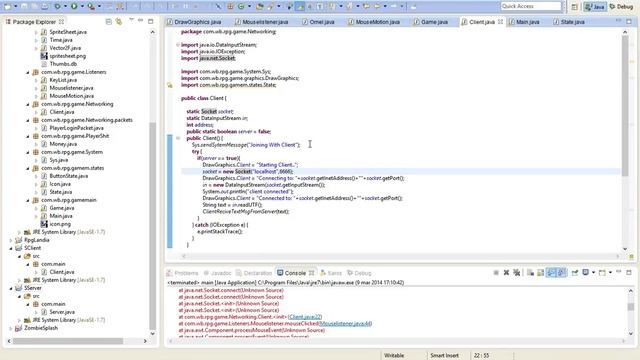
Task: Click the New Java Class icon
Action: pyautogui.click(x=241, y=6)
